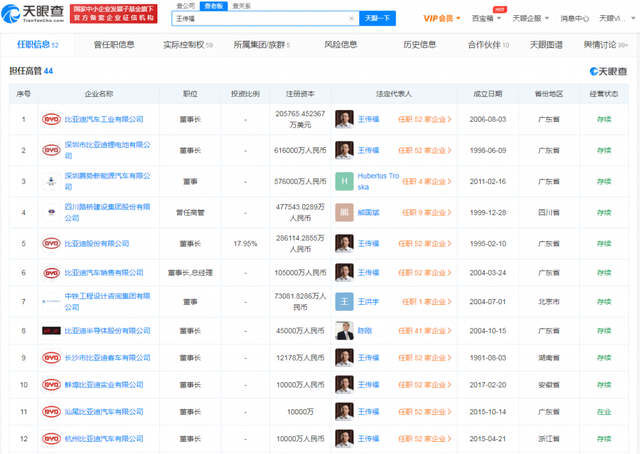The width and height of the screenshot is (640, 454).
Task: Expand 任职 41 家企业 for 陈刚
Action: (424, 331)
